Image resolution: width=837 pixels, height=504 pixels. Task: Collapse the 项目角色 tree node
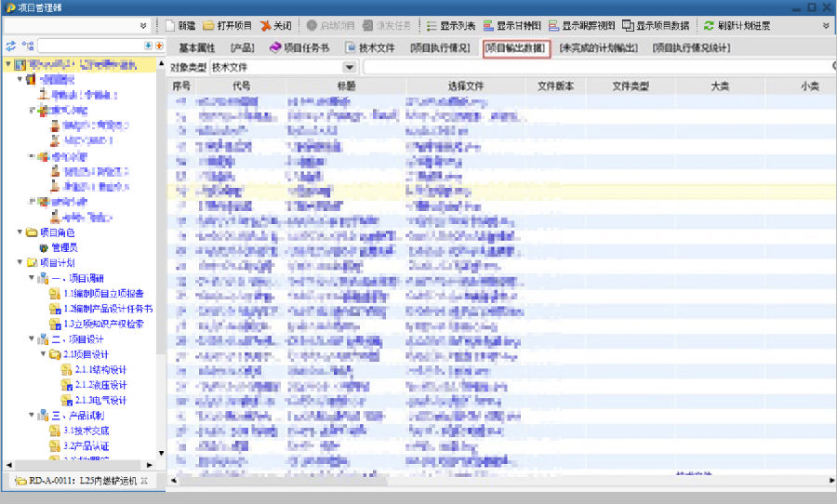pyautogui.click(x=20, y=232)
